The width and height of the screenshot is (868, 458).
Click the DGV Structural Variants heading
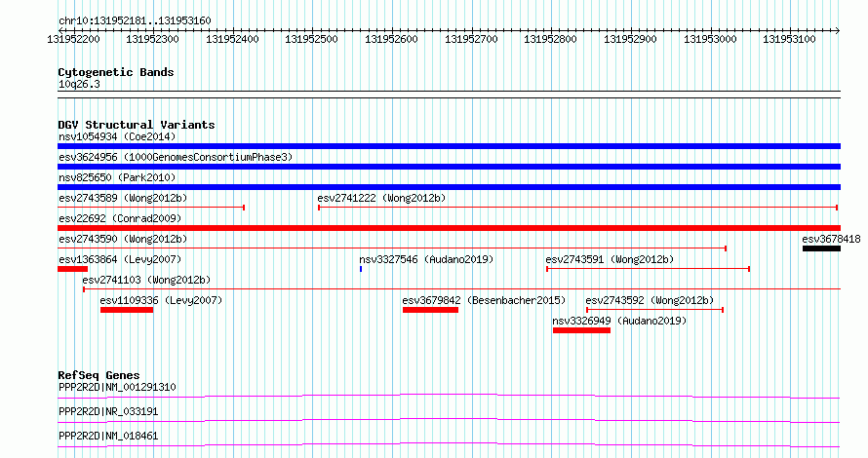click(137, 125)
